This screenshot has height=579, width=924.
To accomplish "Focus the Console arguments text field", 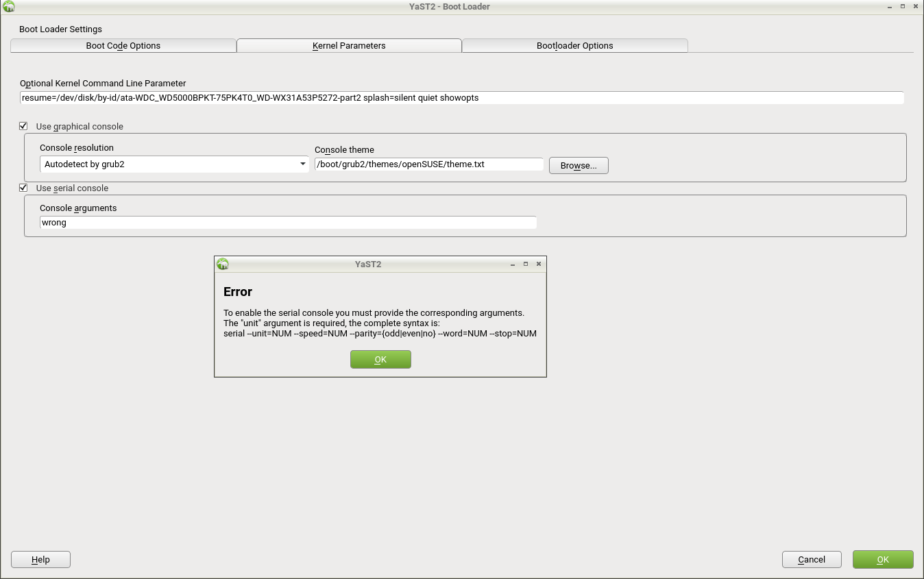I will [288, 223].
